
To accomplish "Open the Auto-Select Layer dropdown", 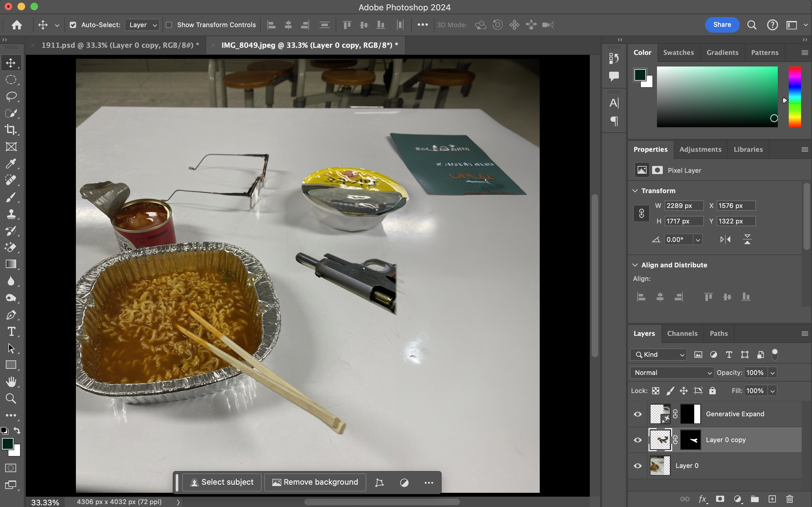I will (x=142, y=25).
